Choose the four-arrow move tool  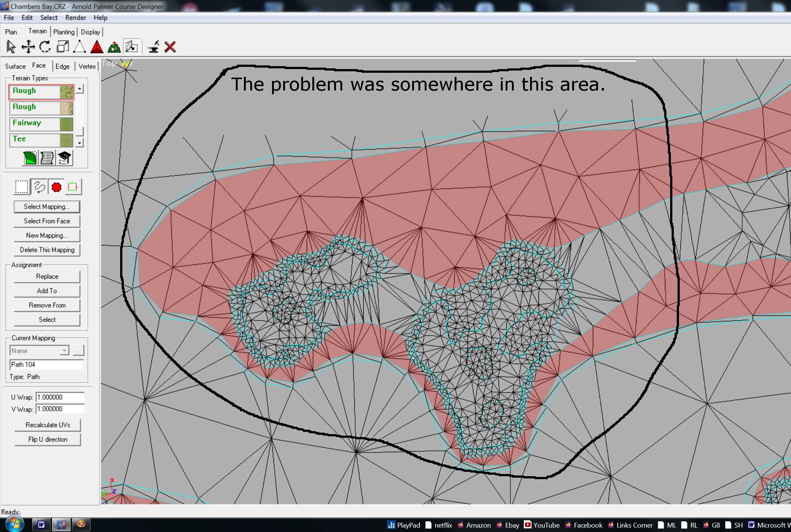[x=28, y=47]
